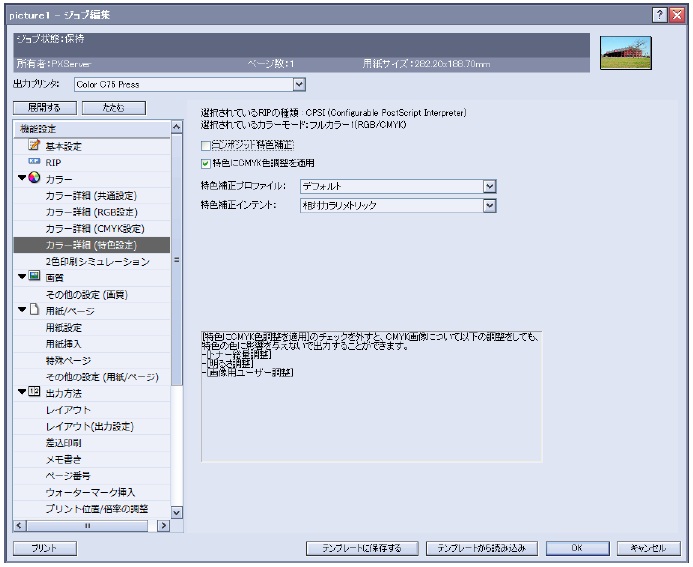This screenshot has width=693, height=567.
Task: Toggle the コンポジット特色補正 checkbox
Action: 206,146
